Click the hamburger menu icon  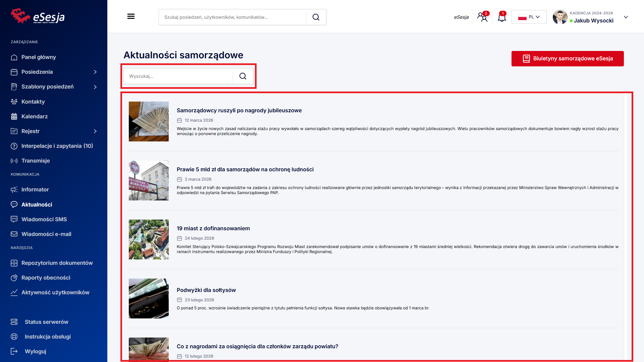pos(131,16)
